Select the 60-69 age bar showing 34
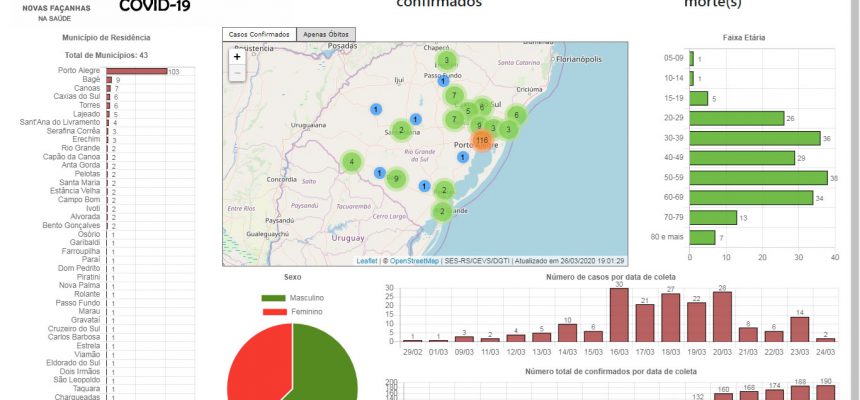 (751, 198)
